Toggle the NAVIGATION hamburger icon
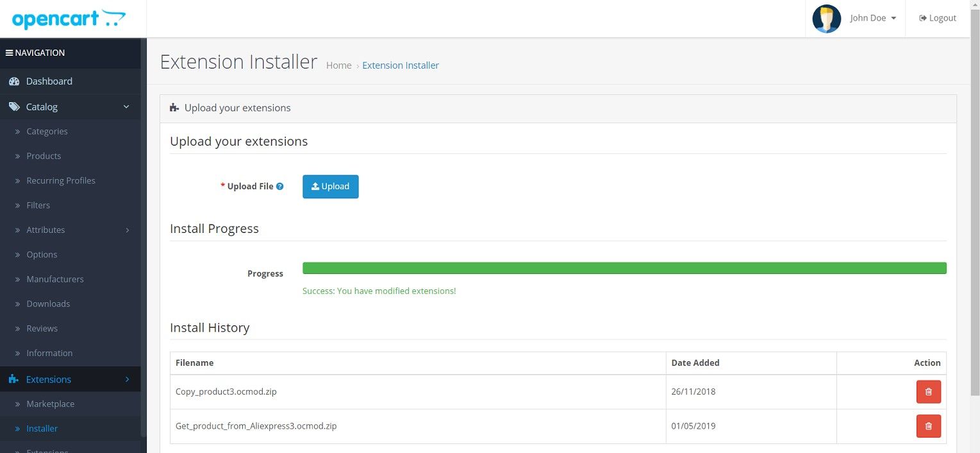980x453 pixels. coord(10,53)
